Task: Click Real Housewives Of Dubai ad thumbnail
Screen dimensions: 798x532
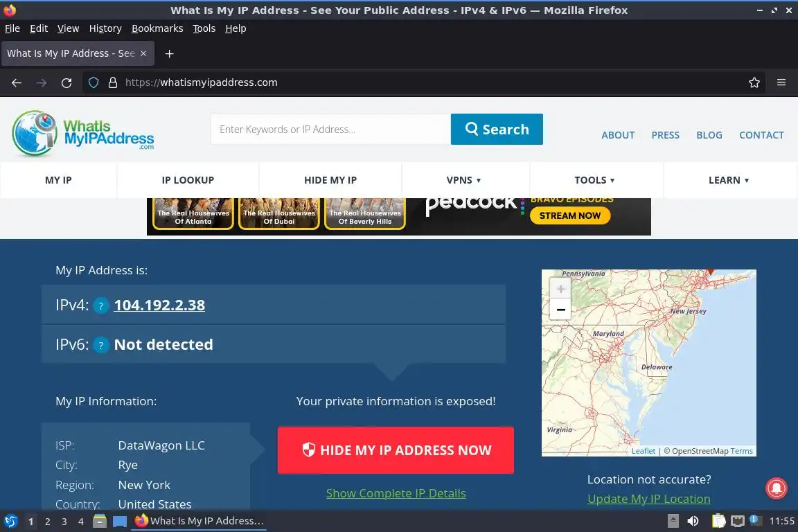Action: click(279, 215)
